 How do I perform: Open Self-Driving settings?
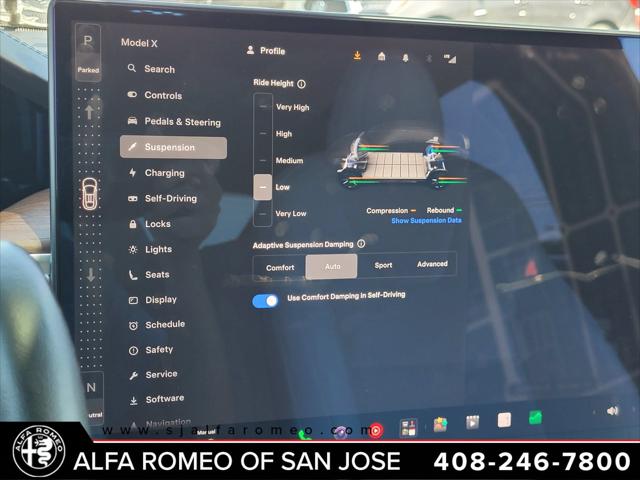coord(162,198)
